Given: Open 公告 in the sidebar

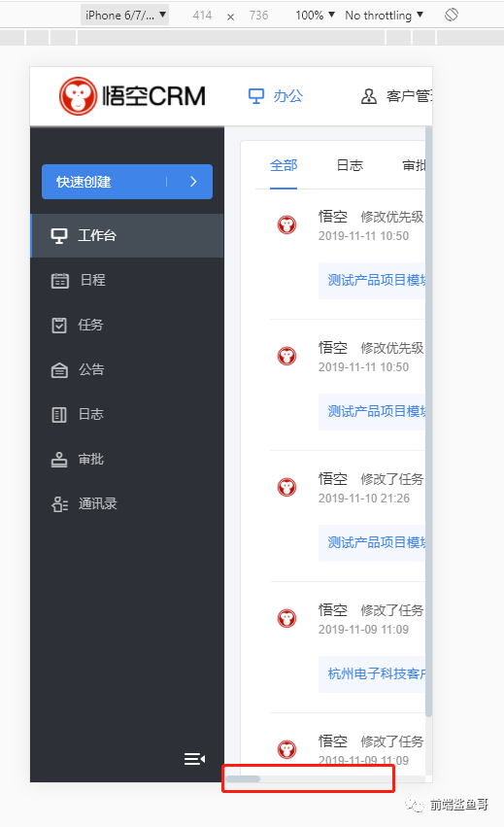Looking at the screenshot, I should coord(127,369).
